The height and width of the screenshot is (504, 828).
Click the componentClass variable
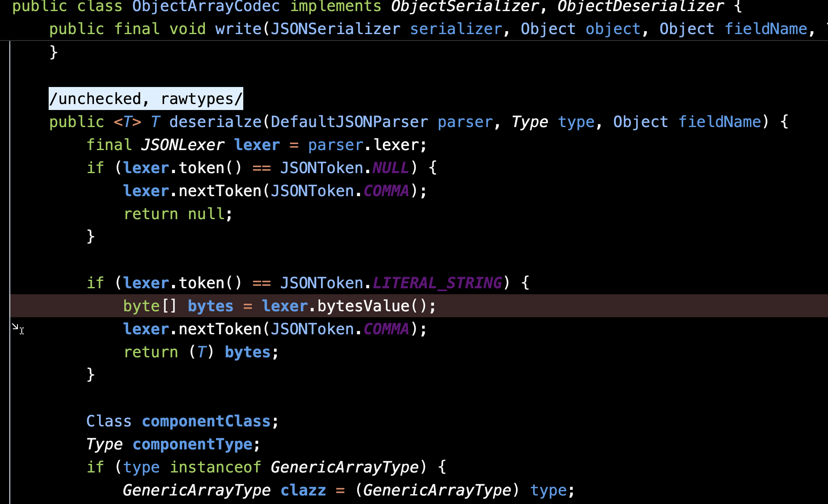[206, 421]
